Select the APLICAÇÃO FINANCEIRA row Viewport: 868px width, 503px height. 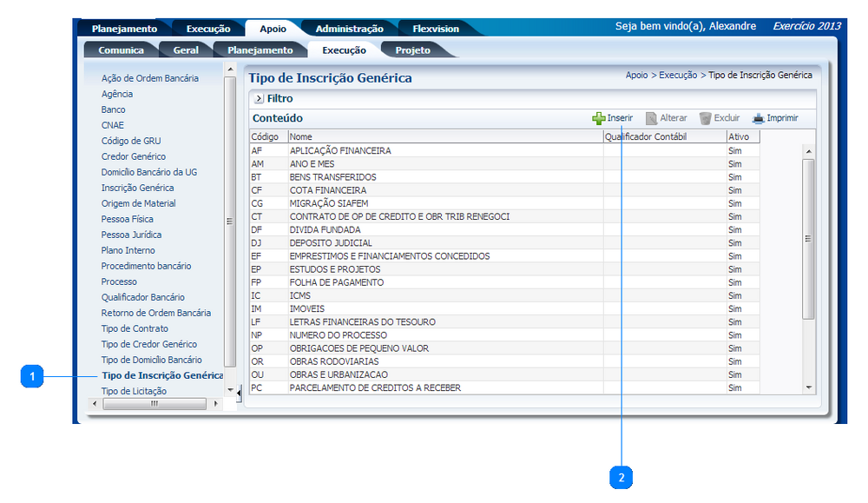(339, 150)
